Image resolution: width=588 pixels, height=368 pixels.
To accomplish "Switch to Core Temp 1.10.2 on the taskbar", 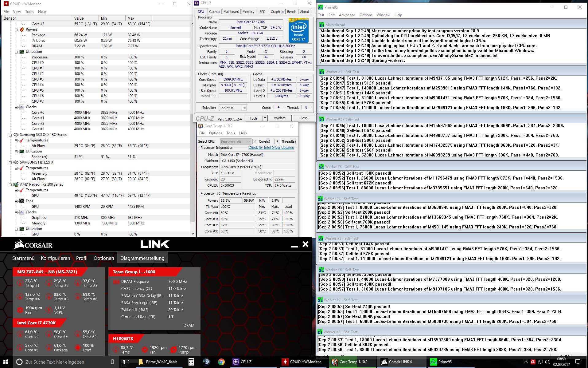I will [x=352, y=362].
